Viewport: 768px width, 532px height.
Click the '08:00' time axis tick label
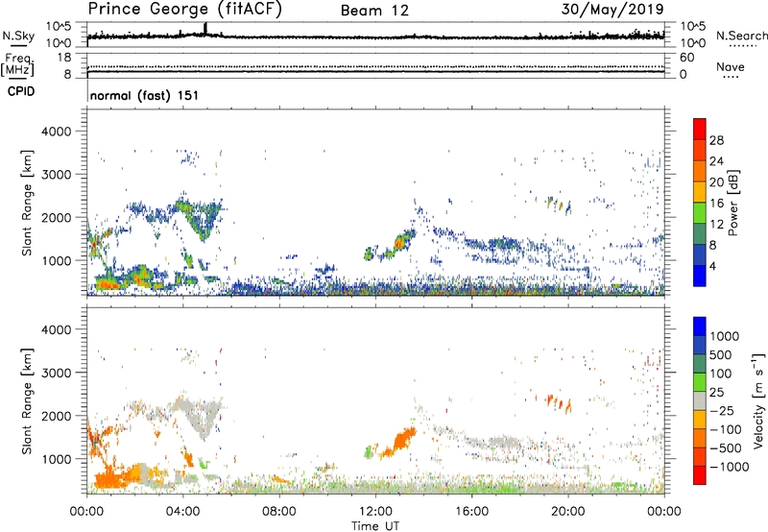coord(279,511)
